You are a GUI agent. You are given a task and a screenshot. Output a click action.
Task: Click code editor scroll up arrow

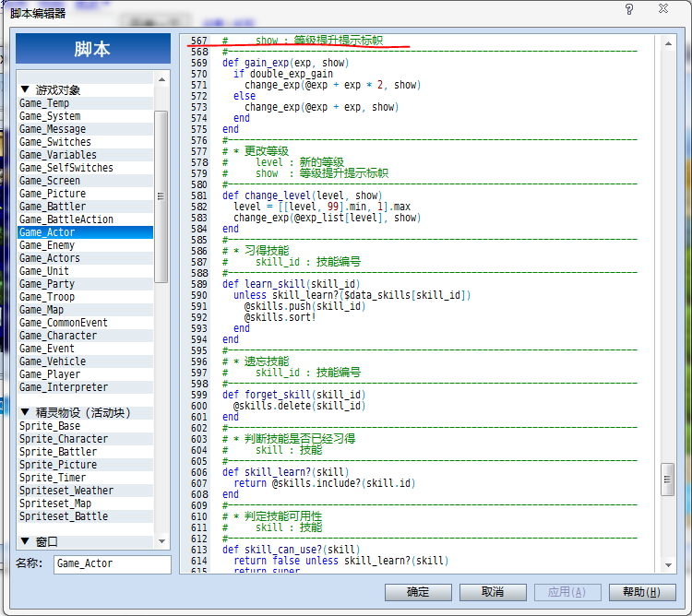[x=668, y=43]
